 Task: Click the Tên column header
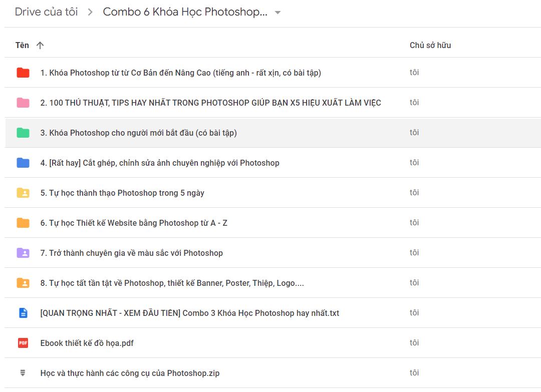point(22,45)
